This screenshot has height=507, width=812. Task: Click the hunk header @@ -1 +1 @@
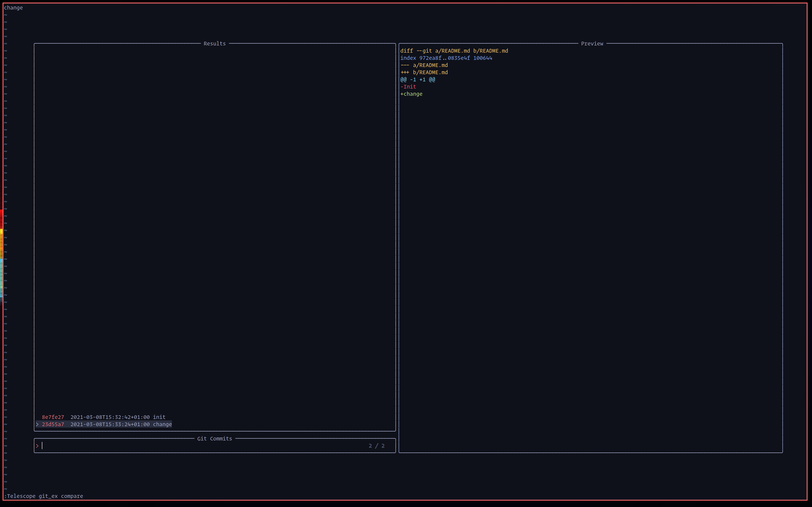pos(418,79)
